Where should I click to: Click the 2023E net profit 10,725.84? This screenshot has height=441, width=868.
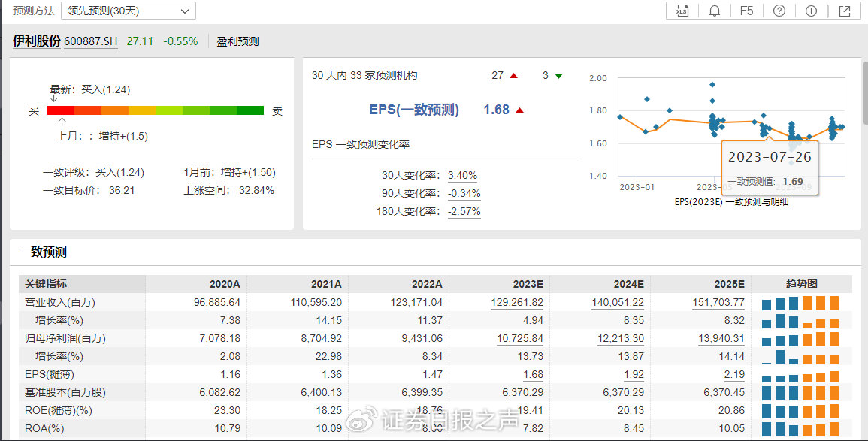[x=520, y=339]
